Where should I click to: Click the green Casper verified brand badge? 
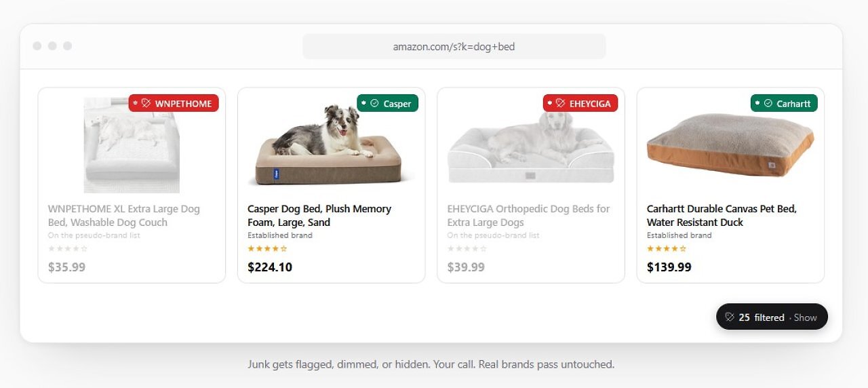[x=388, y=103]
